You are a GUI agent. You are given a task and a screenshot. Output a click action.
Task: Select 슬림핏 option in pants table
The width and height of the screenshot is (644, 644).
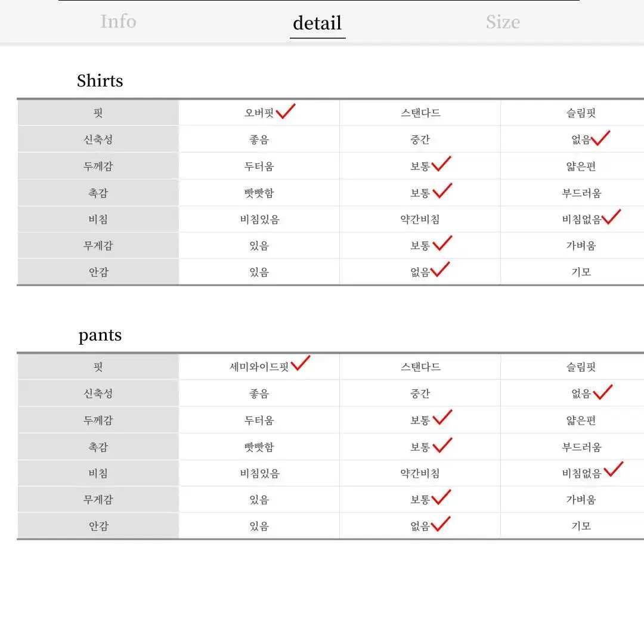(581, 367)
